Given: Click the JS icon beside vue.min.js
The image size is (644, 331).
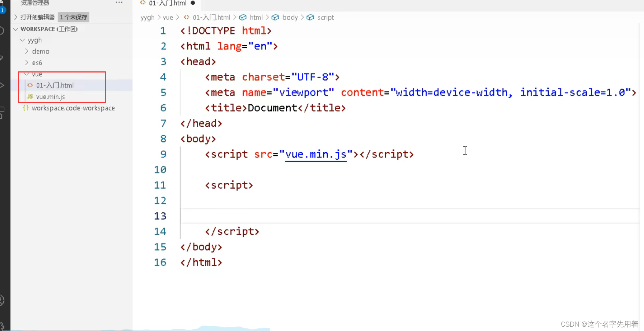Looking at the screenshot, I should pyautogui.click(x=30, y=97).
